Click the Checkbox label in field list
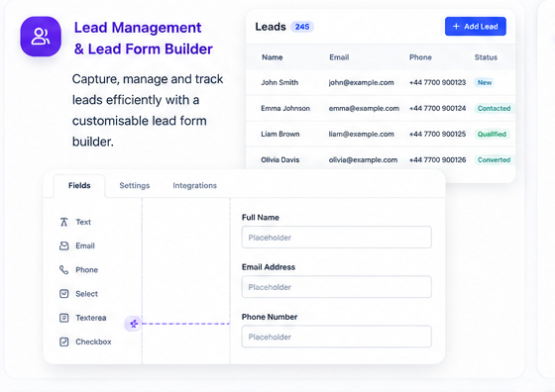 click(x=93, y=342)
